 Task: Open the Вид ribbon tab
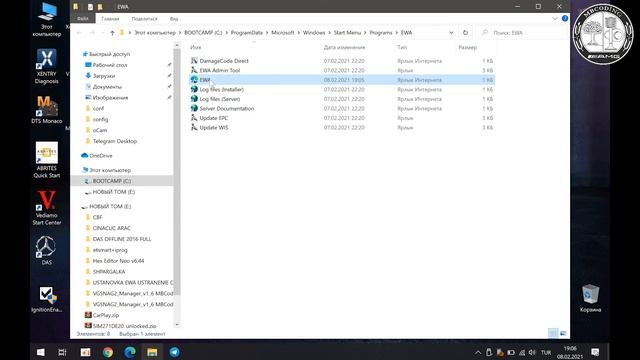(x=174, y=19)
